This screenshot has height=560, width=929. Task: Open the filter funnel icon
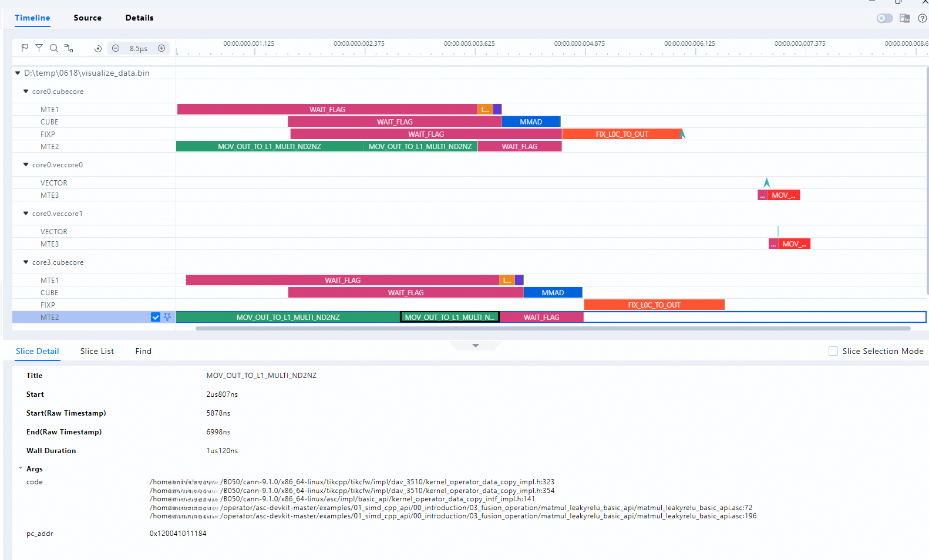[x=39, y=48]
